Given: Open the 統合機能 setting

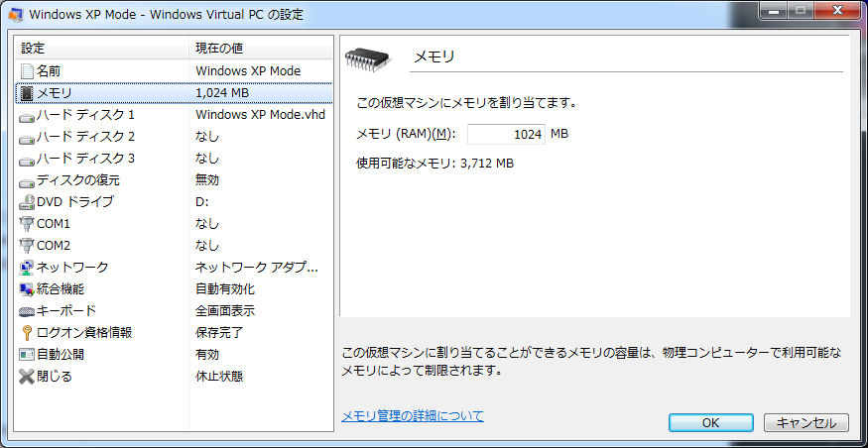Looking at the screenshot, I should 174,289.
